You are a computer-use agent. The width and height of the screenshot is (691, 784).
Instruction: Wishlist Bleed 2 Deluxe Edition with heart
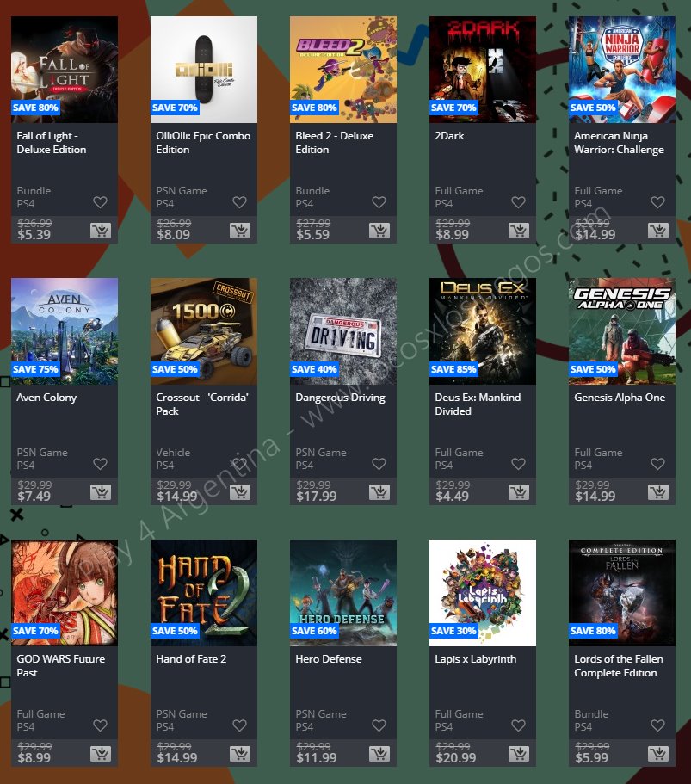click(379, 202)
